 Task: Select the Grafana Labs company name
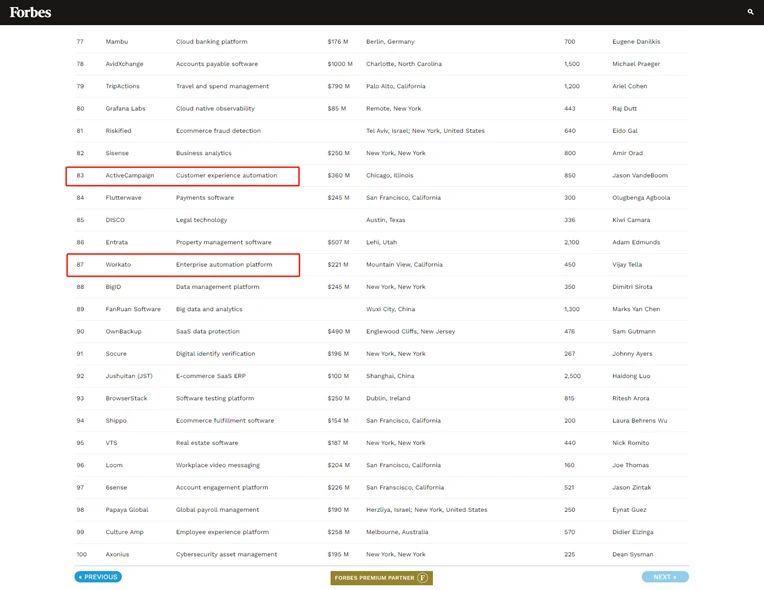(125, 109)
